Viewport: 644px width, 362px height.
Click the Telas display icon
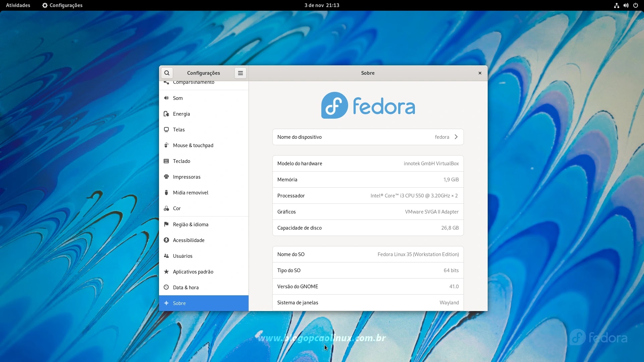(x=167, y=129)
